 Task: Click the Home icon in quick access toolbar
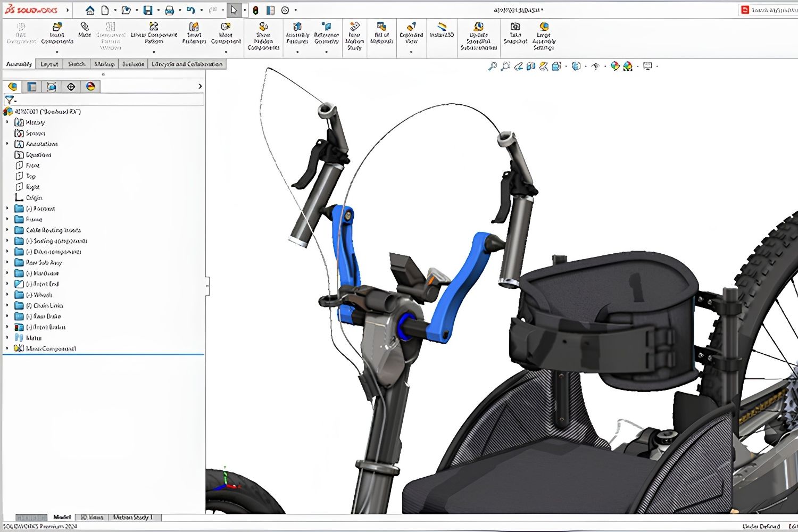click(90, 10)
